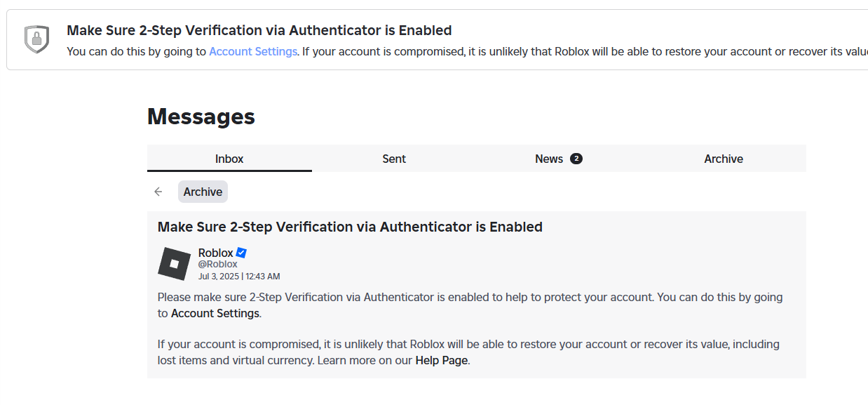Click the Roblox square logo avatar
The height and width of the screenshot is (405, 868).
point(175,264)
